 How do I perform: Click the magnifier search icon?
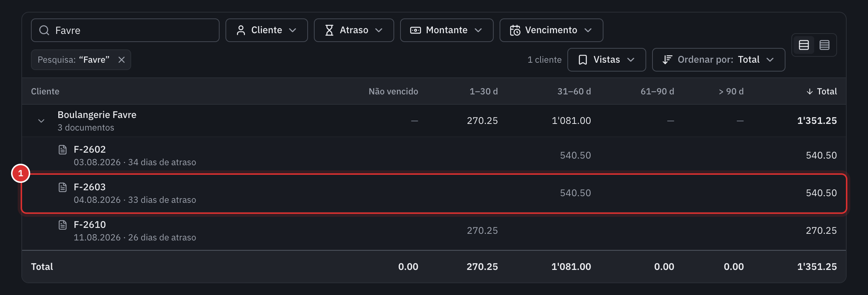point(44,30)
